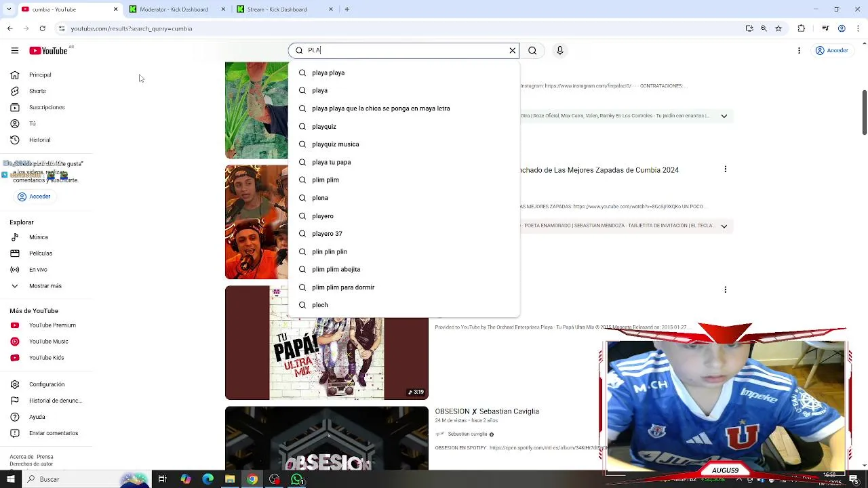Open Música under Explorar
The image size is (868, 488).
pos(38,237)
